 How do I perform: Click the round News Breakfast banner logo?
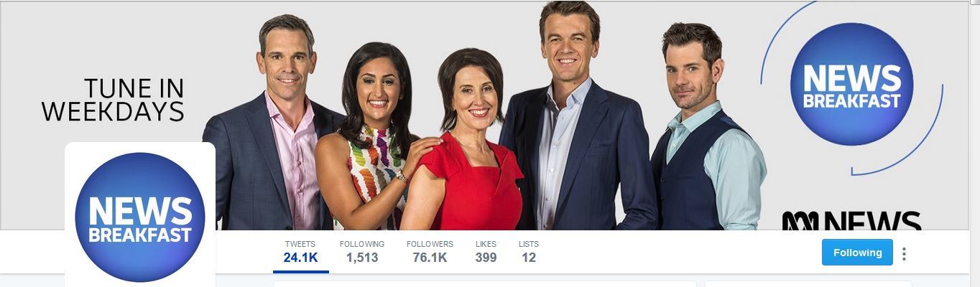tap(851, 84)
